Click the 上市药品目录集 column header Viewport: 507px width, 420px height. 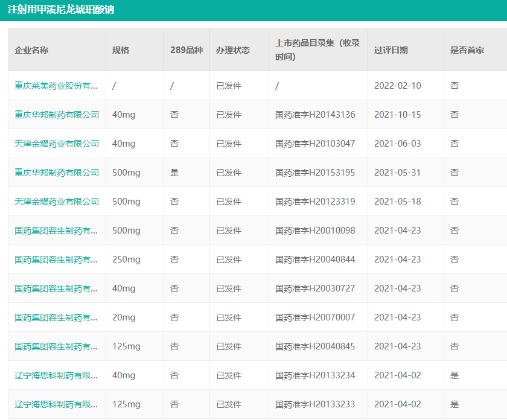pyautogui.click(x=317, y=50)
